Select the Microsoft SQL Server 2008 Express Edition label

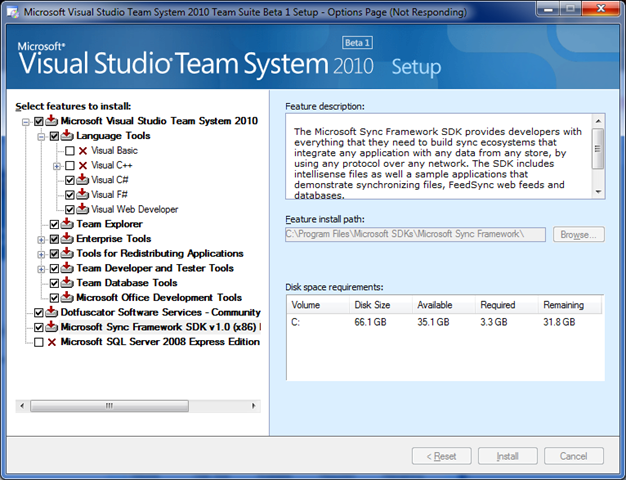point(160,342)
